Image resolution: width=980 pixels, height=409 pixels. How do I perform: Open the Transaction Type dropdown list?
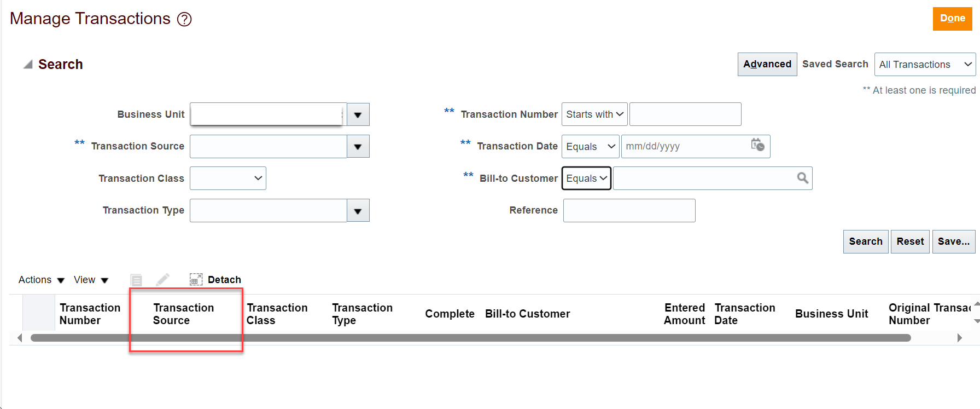click(x=358, y=210)
